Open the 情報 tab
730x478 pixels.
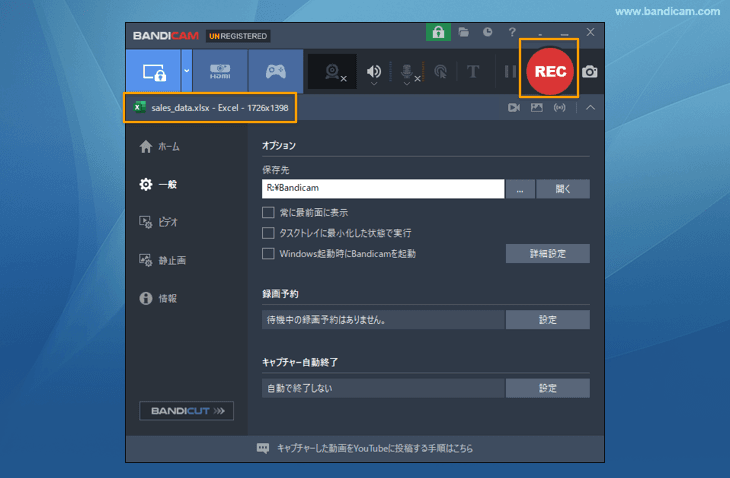(158, 298)
